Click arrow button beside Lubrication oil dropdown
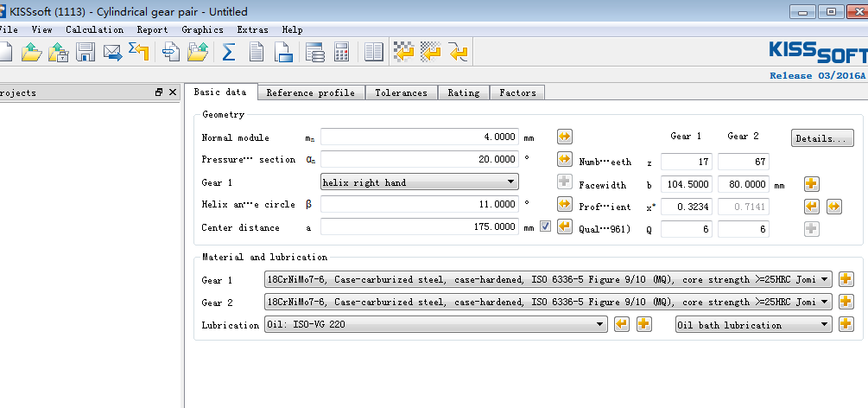Screen dimensions: 868x408 622,324
